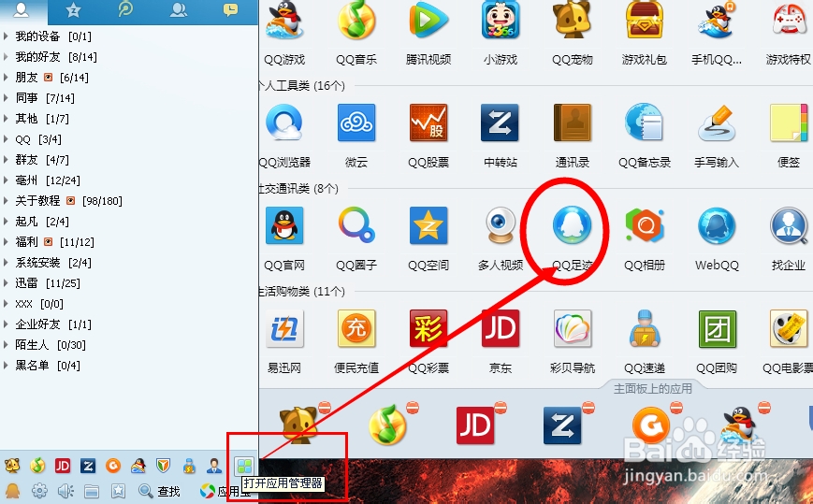Open 应用宝 app store button
This screenshot has width=813, height=504.
pos(225,491)
